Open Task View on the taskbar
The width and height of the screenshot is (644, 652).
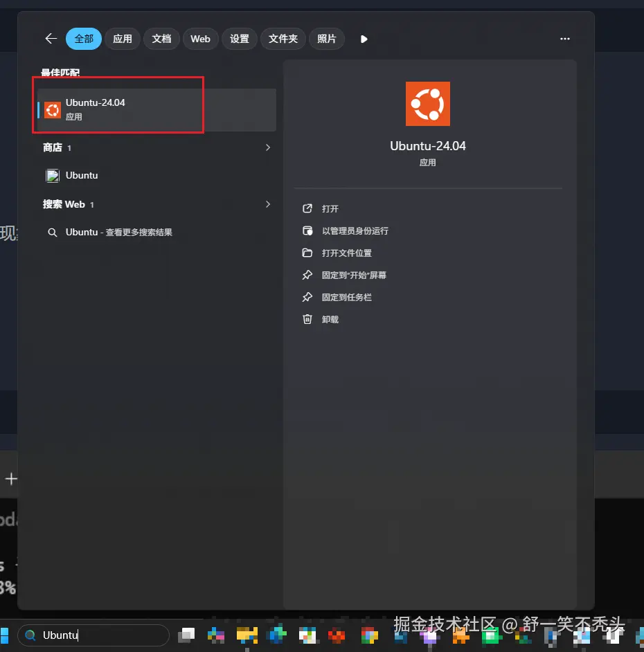[186, 635]
